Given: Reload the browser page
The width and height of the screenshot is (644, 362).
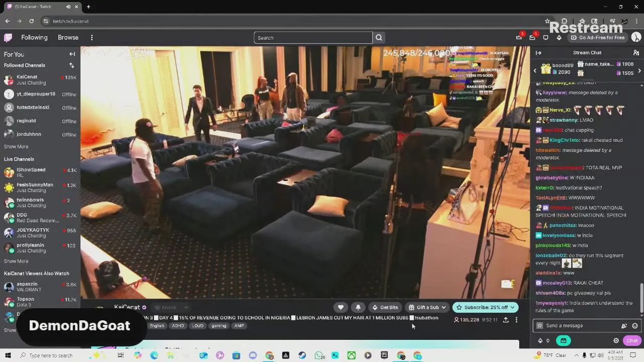Looking at the screenshot, I should point(31,21).
